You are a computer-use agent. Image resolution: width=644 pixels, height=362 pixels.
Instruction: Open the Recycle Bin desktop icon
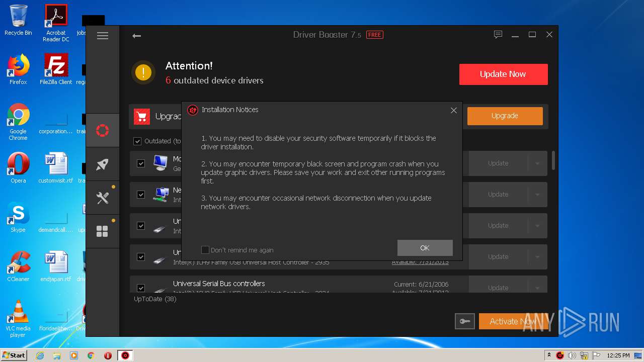click(x=18, y=20)
